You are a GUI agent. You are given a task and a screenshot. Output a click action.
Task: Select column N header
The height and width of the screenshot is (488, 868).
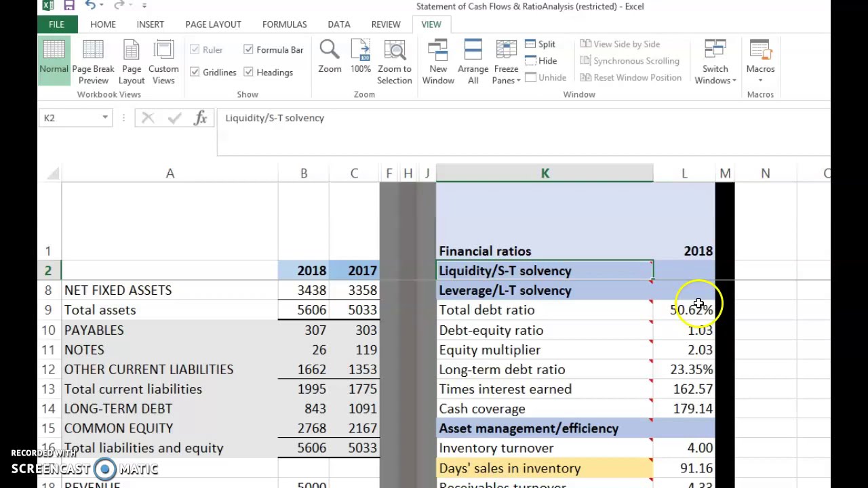pos(765,174)
